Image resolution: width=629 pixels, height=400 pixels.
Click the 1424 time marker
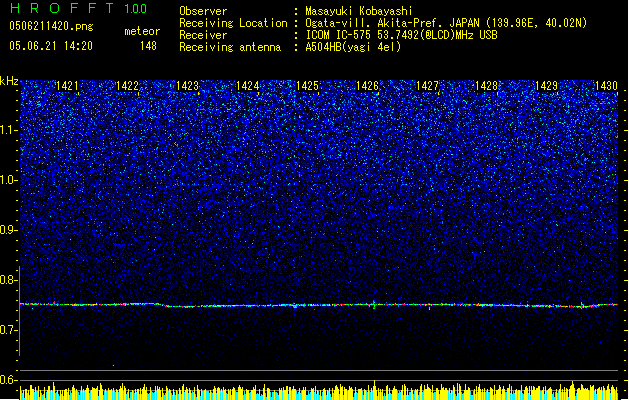248,86
